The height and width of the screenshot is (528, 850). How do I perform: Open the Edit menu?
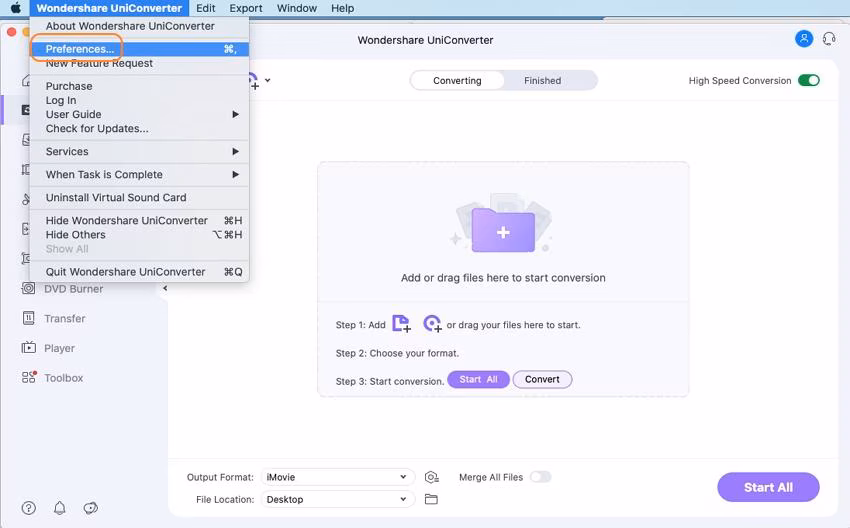click(205, 8)
